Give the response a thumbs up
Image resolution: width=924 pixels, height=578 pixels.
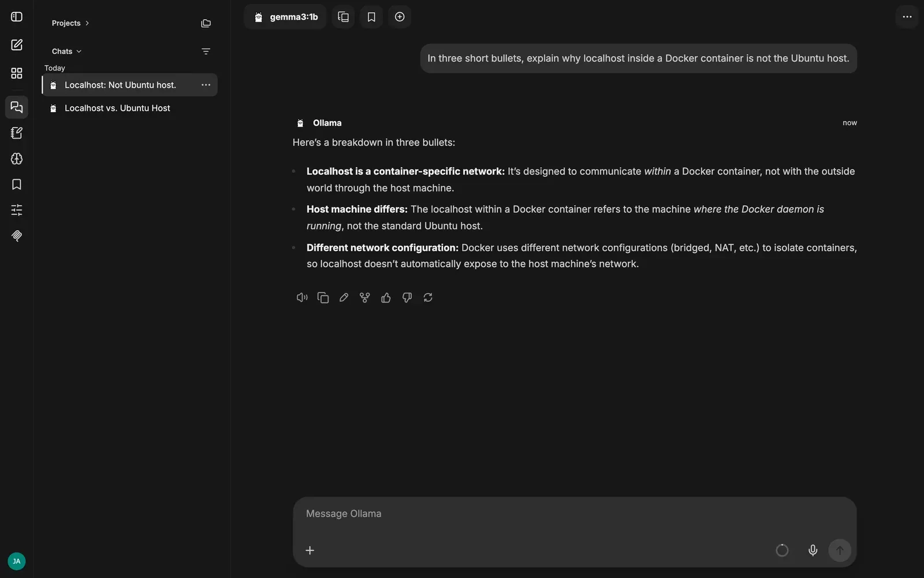[386, 298]
